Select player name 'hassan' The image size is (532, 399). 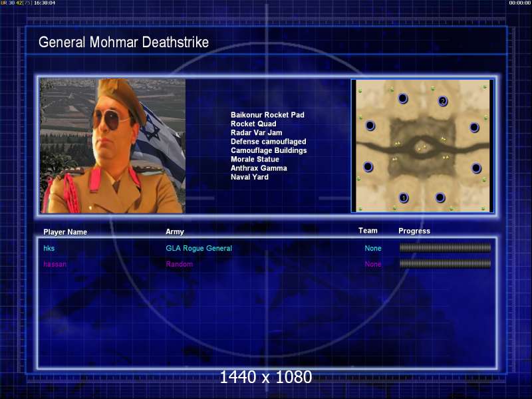tap(55, 264)
